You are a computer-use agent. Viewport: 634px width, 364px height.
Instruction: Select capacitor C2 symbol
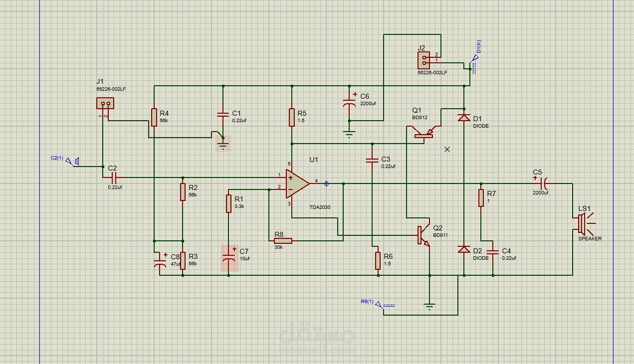pyautogui.click(x=114, y=178)
